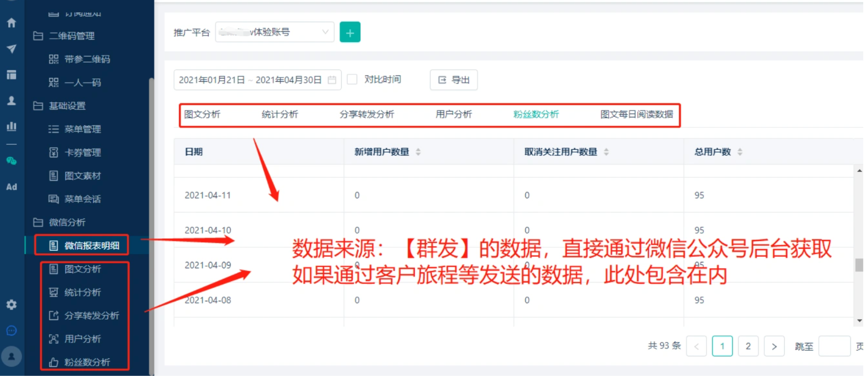Select the WeChat icon in left rail

(x=12, y=161)
